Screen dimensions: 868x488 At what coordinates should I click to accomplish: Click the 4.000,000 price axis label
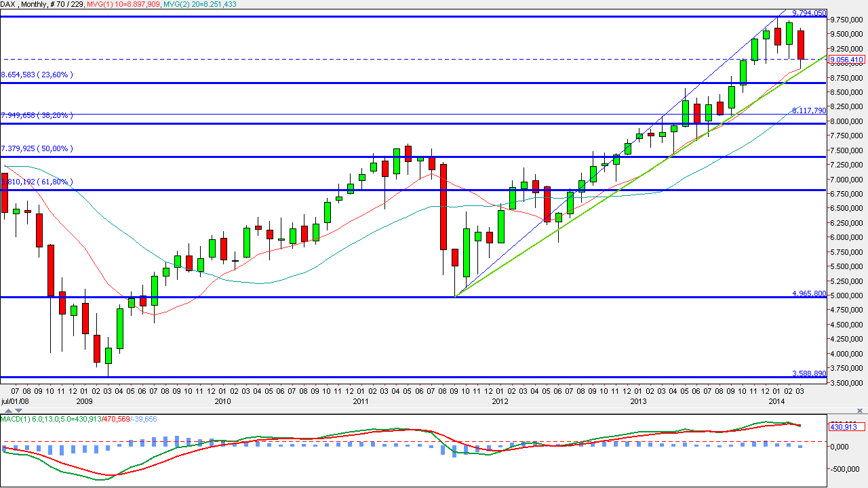pos(848,354)
